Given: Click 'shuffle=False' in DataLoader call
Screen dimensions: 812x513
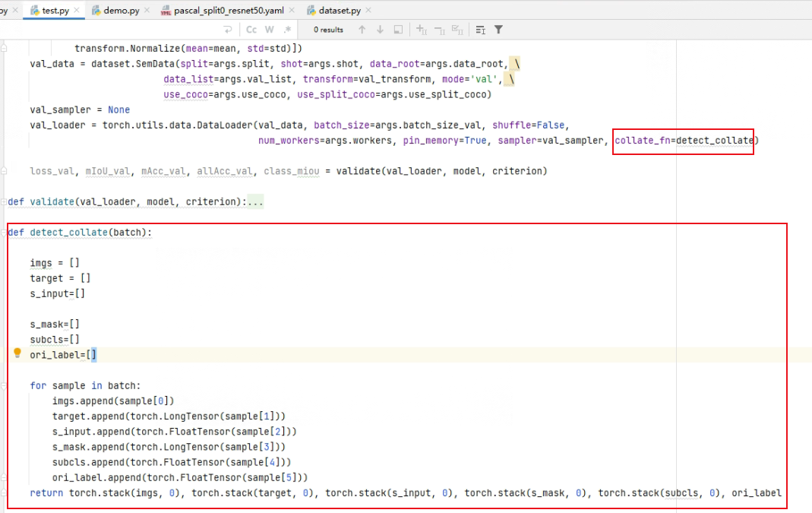Looking at the screenshot, I should point(528,125).
